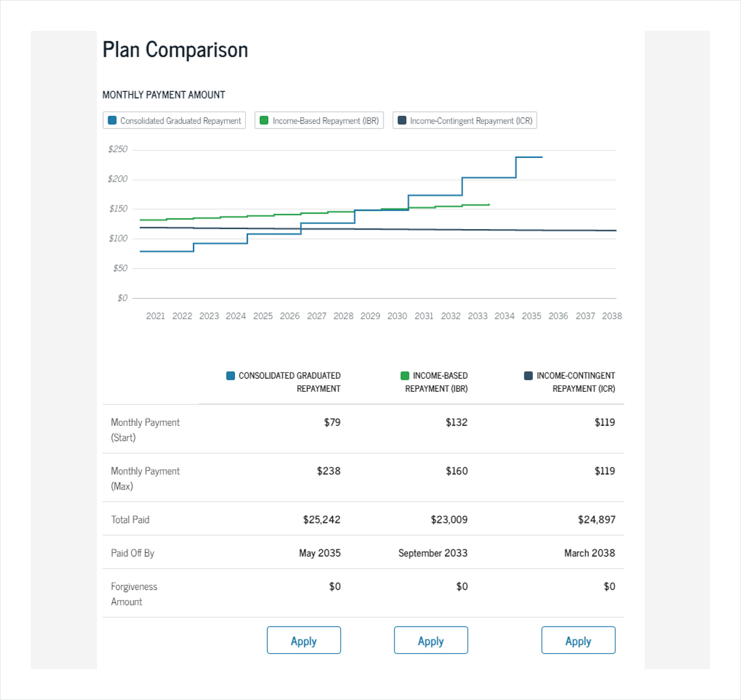Click the dark navy ICR legend swatch
The width and height of the screenshot is (741, 700).
tap(402, 120)
